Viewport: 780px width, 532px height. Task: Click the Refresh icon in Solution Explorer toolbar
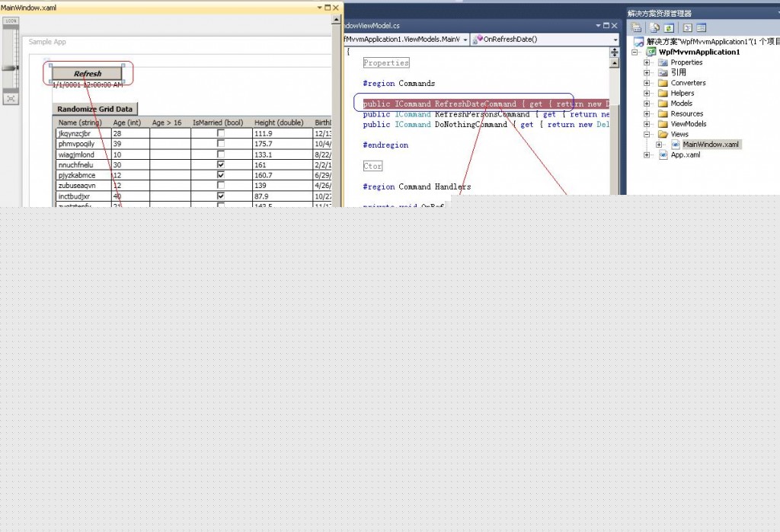coord(669,27)
